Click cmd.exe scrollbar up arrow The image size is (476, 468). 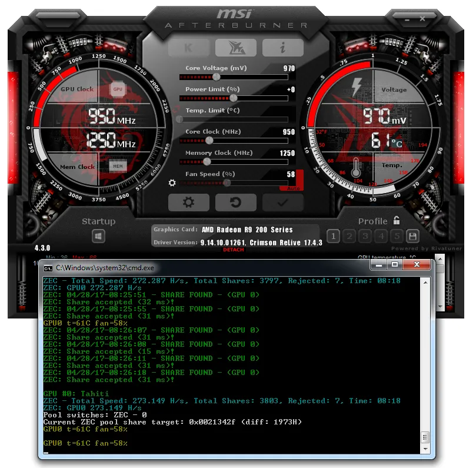point(425,283)
